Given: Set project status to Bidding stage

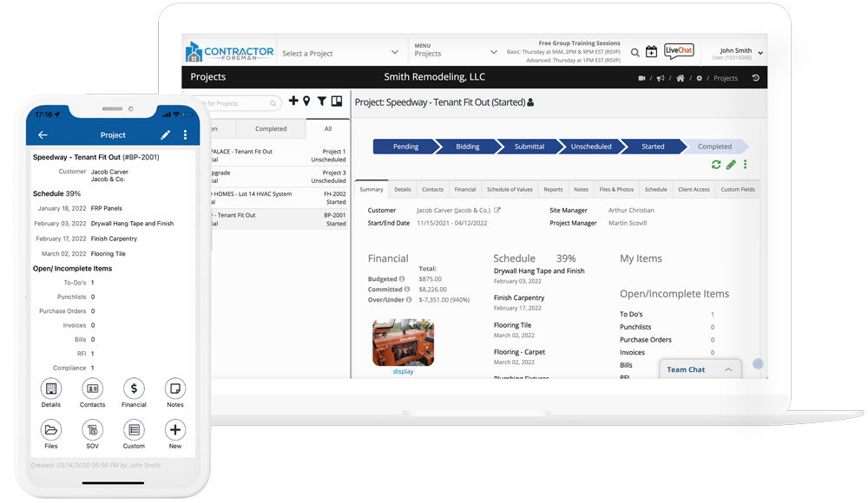Looking at the screenshot, I should (x=467, y=147).
